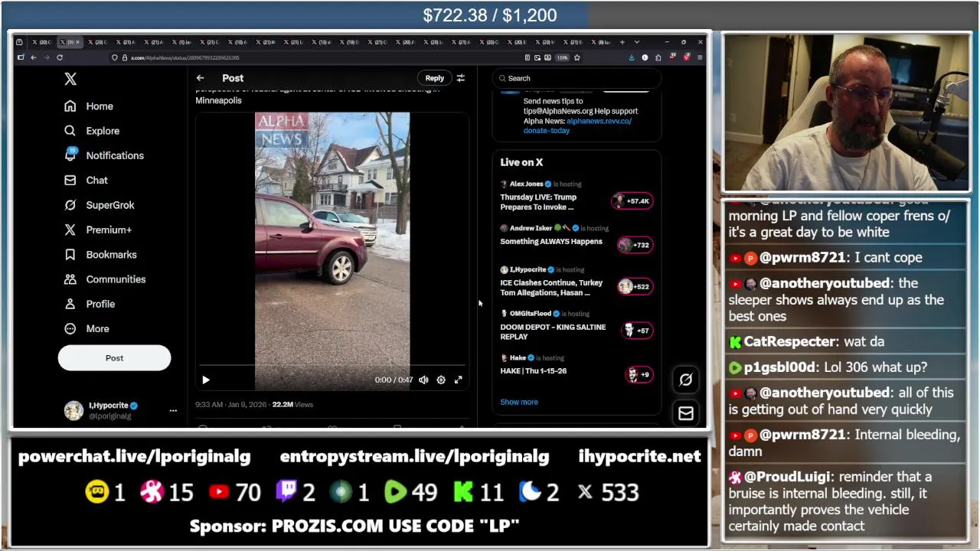980x551 pixels.
Task: Open account options next to I,Hypocrite
Action: click(x=173, y=411)
